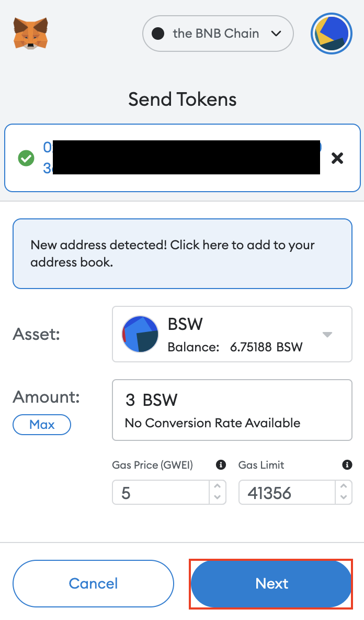This screenshot has width=364, height=620.
Task: Show Gas Price info tooltip icon
Action: click(x=221, y=464)
